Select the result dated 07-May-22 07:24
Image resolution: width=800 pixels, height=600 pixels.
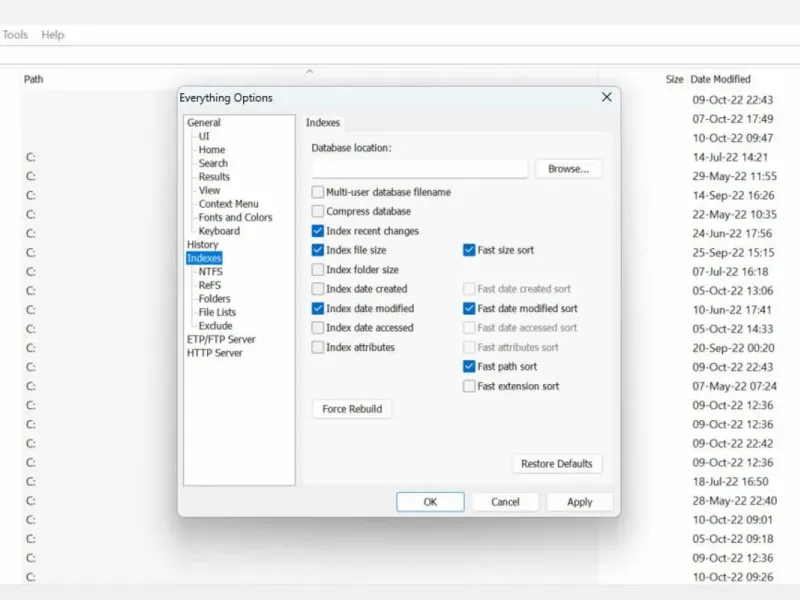click(734, 386)
